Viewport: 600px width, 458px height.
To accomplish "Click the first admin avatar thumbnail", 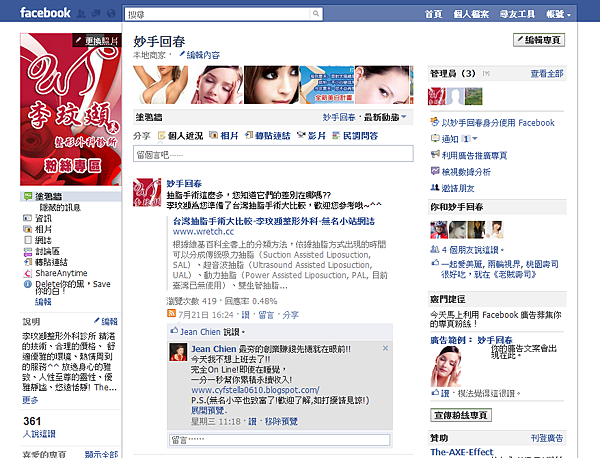I will (437, 96).
